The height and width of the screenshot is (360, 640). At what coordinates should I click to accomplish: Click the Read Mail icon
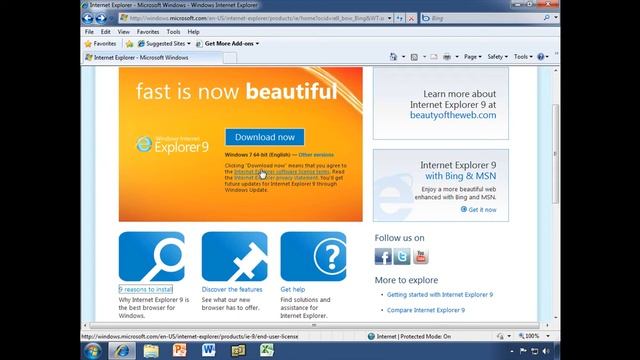(434, 57)
